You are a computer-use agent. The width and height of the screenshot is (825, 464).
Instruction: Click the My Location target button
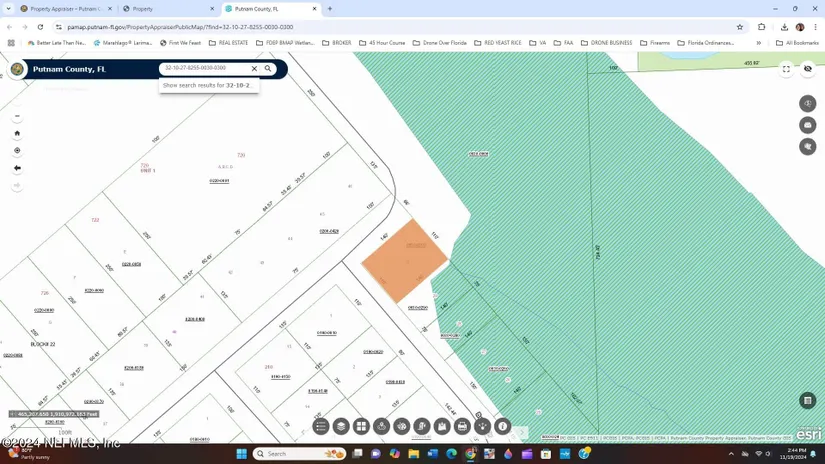(17, 151)
